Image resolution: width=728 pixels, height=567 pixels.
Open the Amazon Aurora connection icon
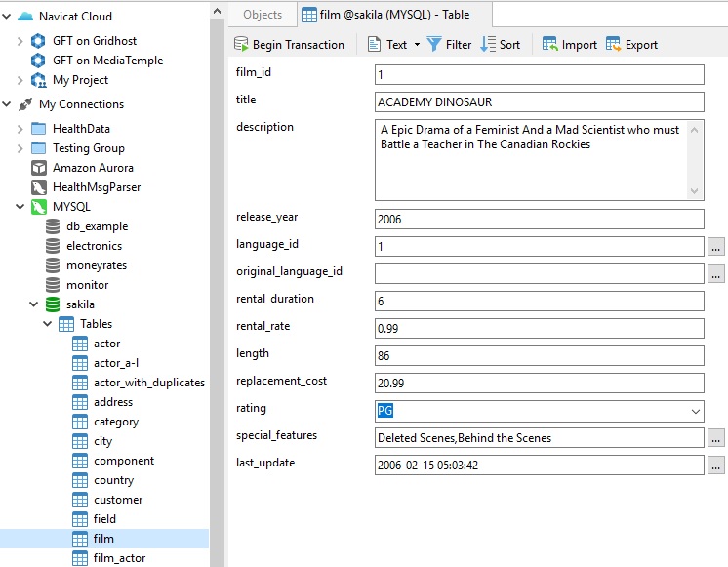click(x=38, y=168)
